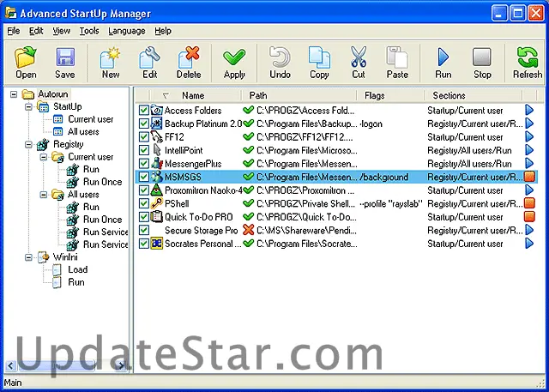Open the File menu
This screenshot has width=549, height=392.
[14, 31]
